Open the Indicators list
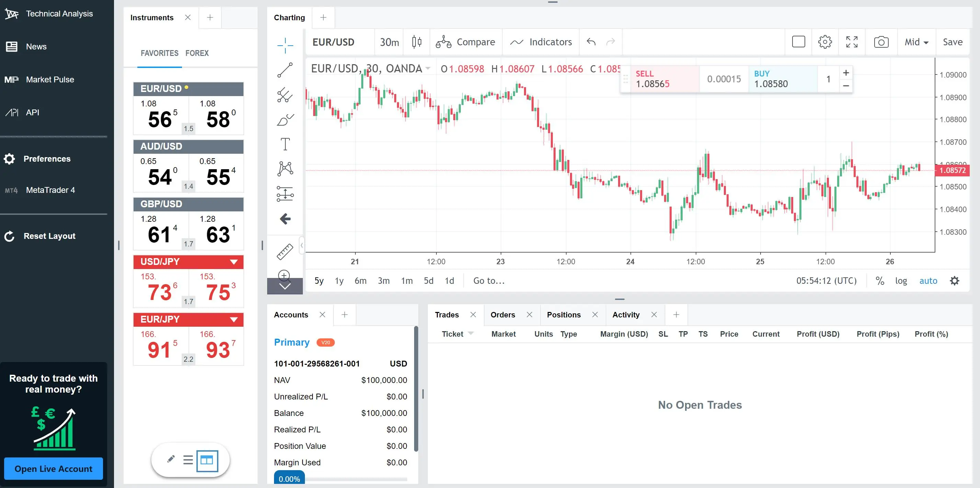The height and width of the screenshot is (488, 980). coord(541,42)
